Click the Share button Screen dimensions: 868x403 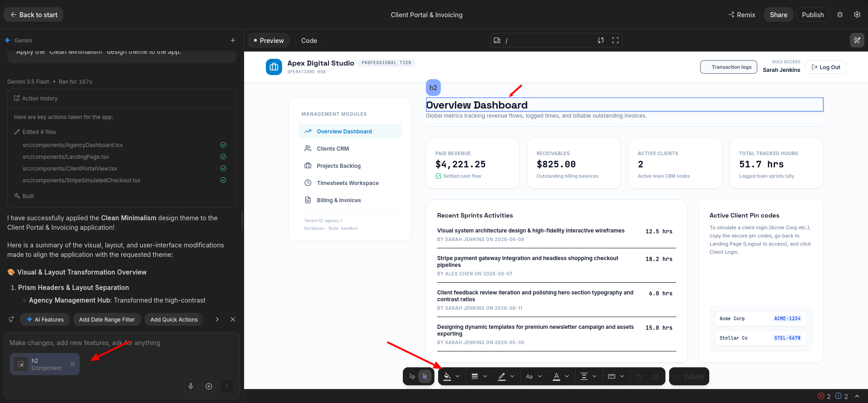(778, 14)
